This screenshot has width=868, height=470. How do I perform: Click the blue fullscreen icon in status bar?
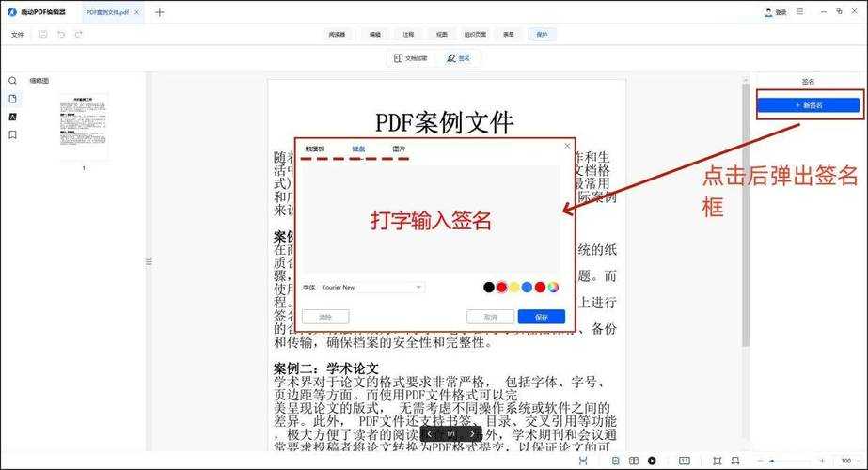point(583,461)
